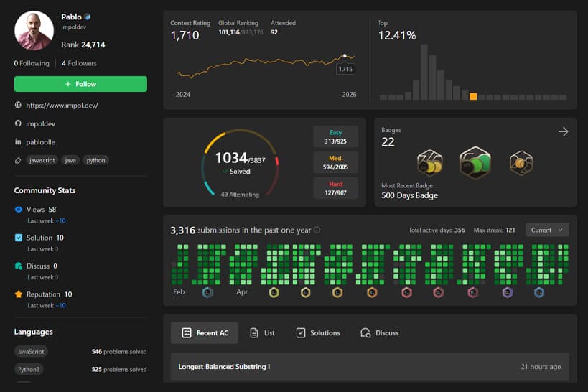Click the LinkedIn icon beside pabloolle

tap(18, 142)
